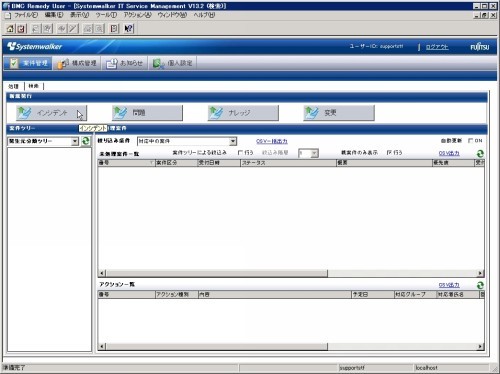The image size is (500, 374).
Task: Open 個人設定 in the navigation bar
Action: pos(173,63)
